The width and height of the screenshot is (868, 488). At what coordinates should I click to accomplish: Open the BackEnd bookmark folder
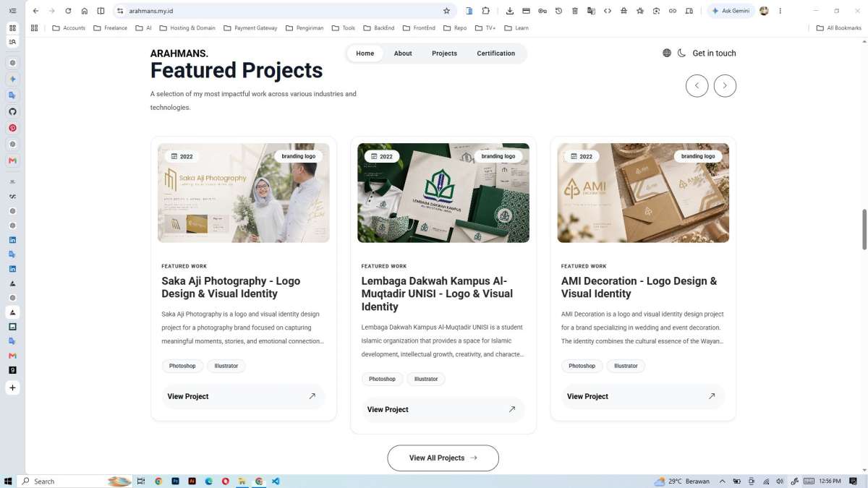click(379, 28)
